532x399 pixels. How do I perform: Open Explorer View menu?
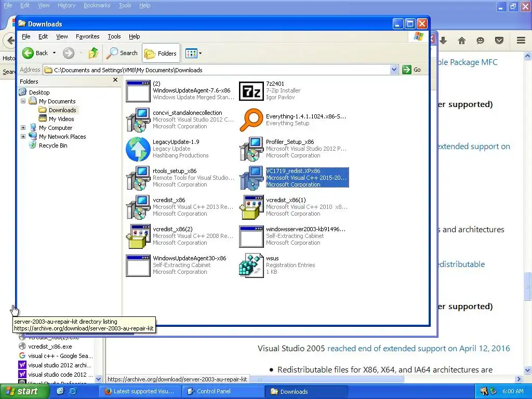click(62, 36)
